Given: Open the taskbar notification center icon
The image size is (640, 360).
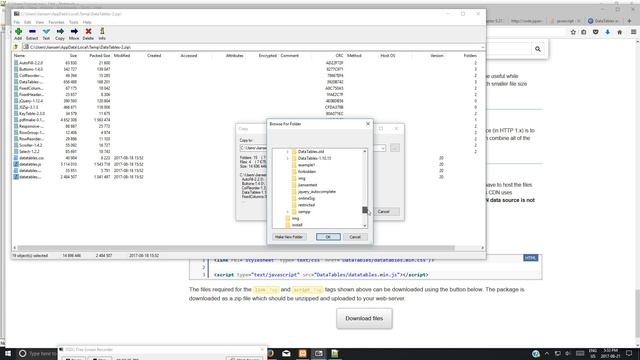Looking at the screenshot, I should pos(629,353).
